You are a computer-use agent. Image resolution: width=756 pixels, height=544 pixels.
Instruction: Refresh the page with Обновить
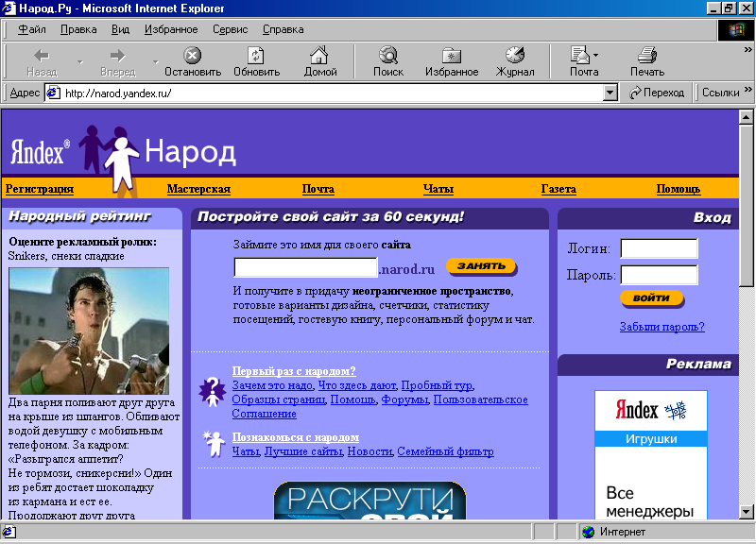256,61
